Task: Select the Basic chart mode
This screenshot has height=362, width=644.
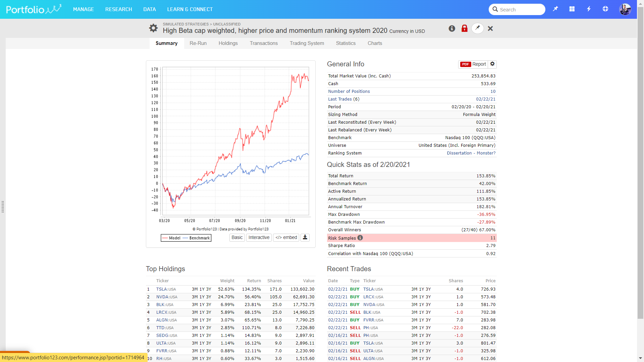Action: pos(237,237)
